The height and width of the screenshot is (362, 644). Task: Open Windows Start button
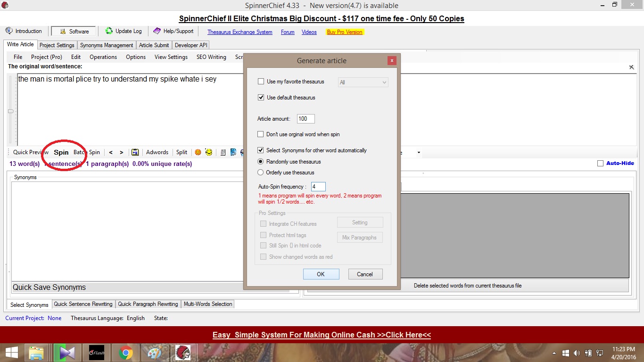coord(11,353)
